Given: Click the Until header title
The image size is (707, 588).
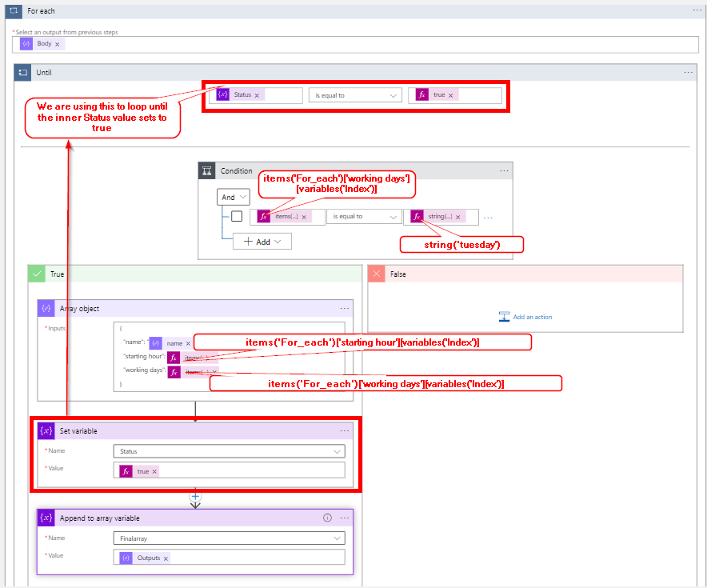Looking at the screenshot, I should [x=44, y=73].
